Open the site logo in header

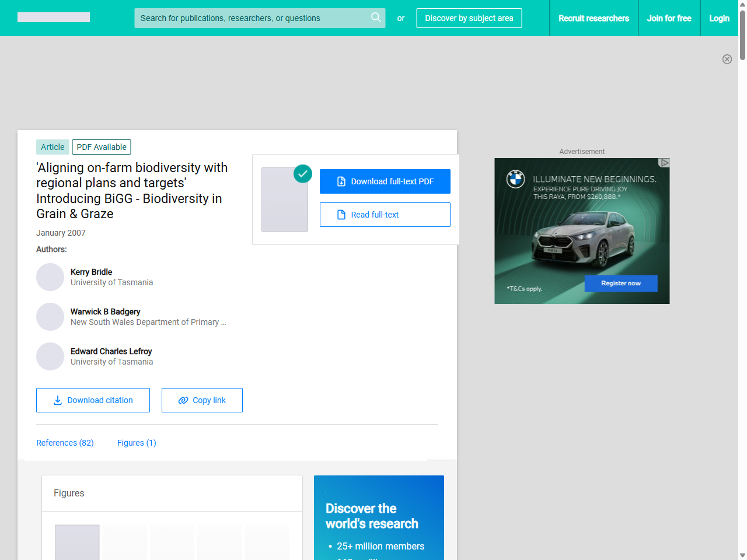pos(54,17)
